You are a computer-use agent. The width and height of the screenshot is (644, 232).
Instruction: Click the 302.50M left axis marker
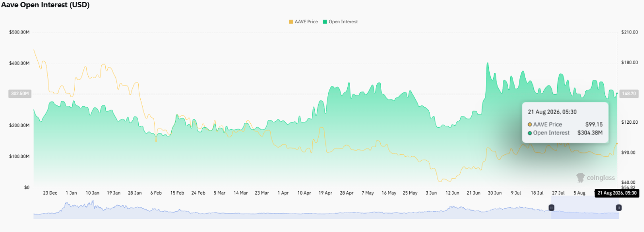click(20, 94)
